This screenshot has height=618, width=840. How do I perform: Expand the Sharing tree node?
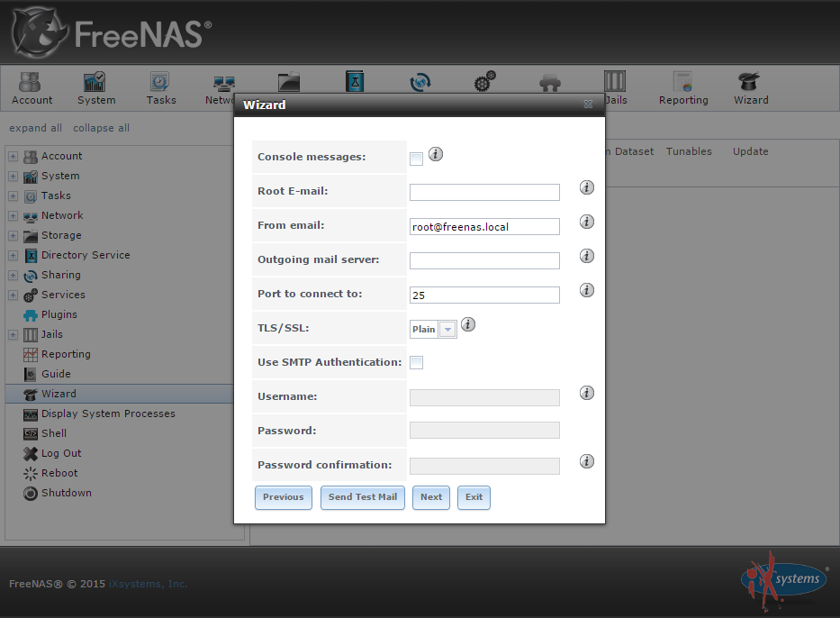[x=14, y=276]
